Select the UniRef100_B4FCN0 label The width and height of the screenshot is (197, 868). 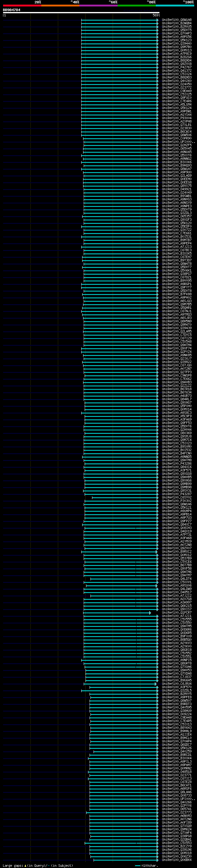pyautogui.click(x=177, y=454)
